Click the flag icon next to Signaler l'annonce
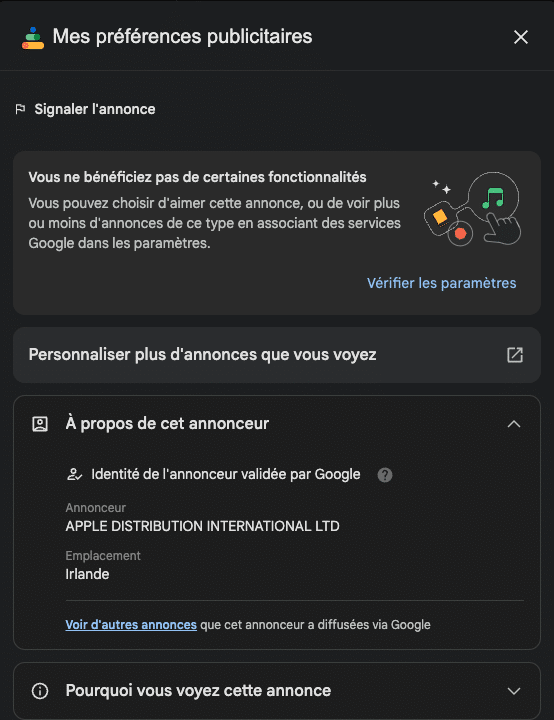554x720 pixels. click(x=20, y=109)
